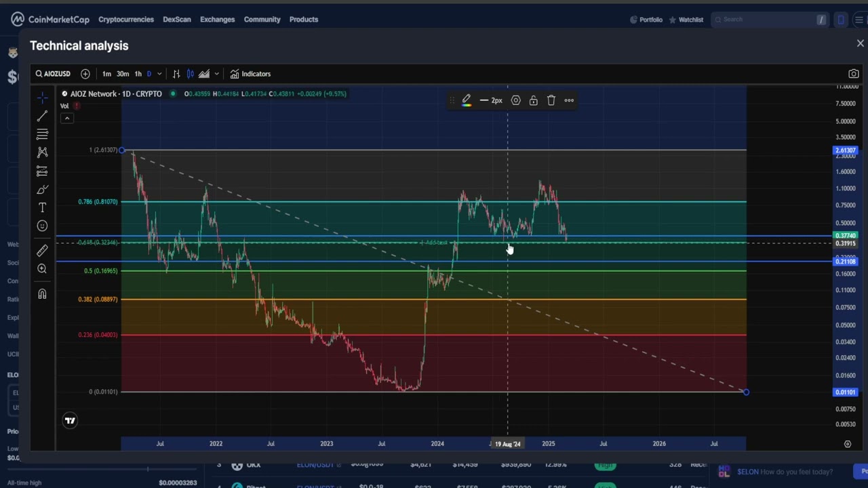The image size is (868, 488).
Task: Click the 0.382 (0.08897) Fib level label
Action: point(98,300)
